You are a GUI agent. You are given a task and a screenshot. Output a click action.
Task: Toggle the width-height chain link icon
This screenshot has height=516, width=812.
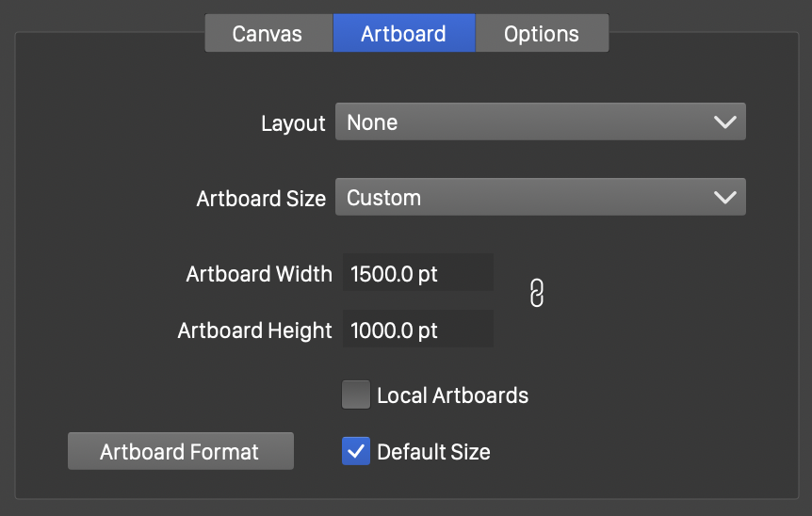click(537, 293)
